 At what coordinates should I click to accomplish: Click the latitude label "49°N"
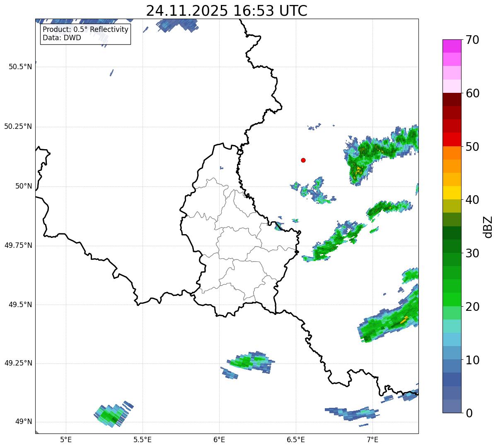(x=24, y=422)
